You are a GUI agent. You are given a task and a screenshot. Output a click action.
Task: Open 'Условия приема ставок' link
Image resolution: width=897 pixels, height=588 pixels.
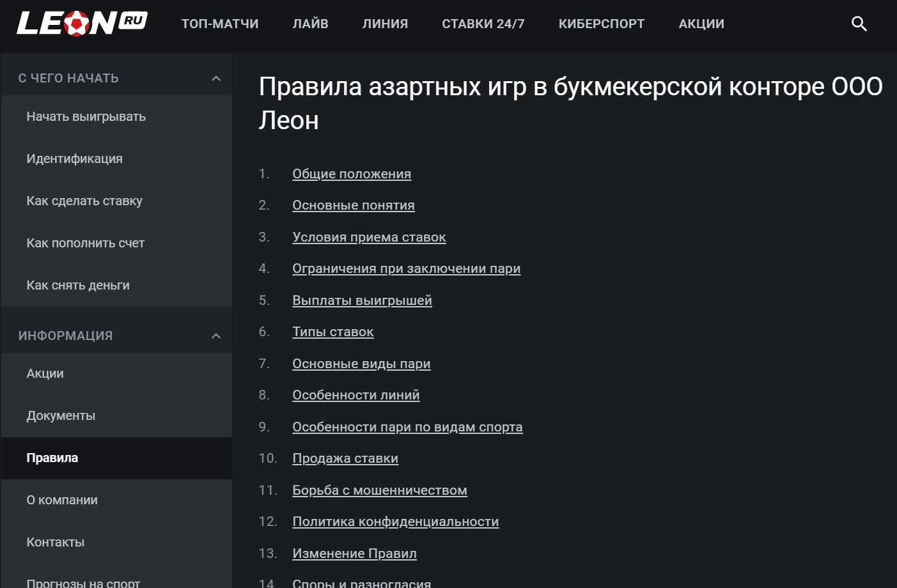click(x=369, y=237)
